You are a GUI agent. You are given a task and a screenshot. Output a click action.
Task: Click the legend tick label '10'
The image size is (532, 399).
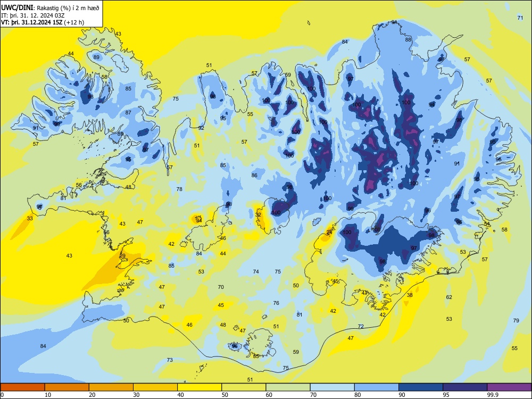(48, 395)
